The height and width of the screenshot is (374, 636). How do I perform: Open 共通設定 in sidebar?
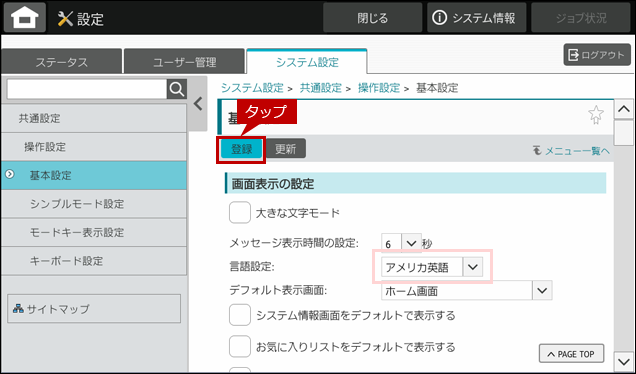(x=94, y=118)
